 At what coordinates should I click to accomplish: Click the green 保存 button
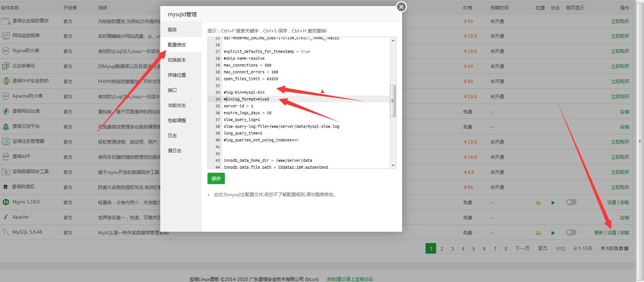click(x=216, y=178)
